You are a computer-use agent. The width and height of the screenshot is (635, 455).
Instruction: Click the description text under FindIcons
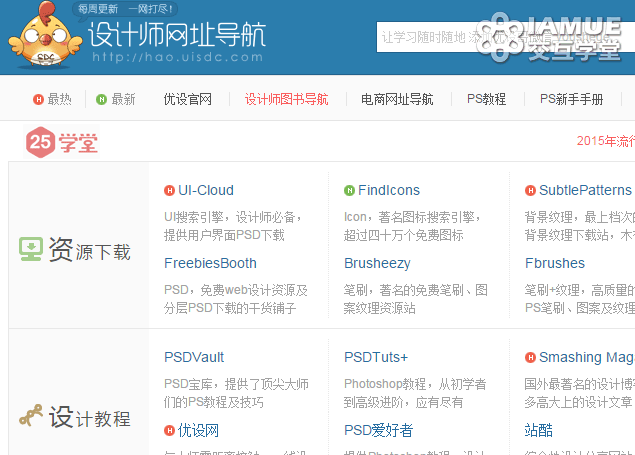click(x=412, y=226)
